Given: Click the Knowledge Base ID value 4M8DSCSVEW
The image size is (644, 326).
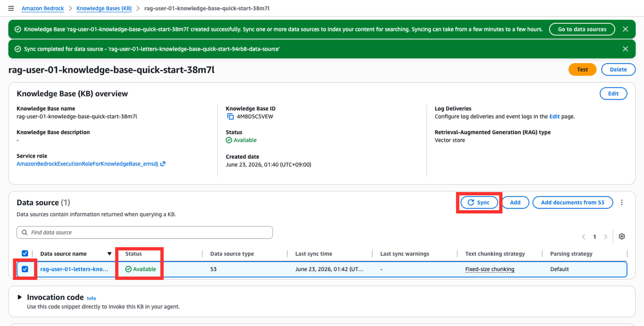Looking at the screenshot, I should point(255,116).
